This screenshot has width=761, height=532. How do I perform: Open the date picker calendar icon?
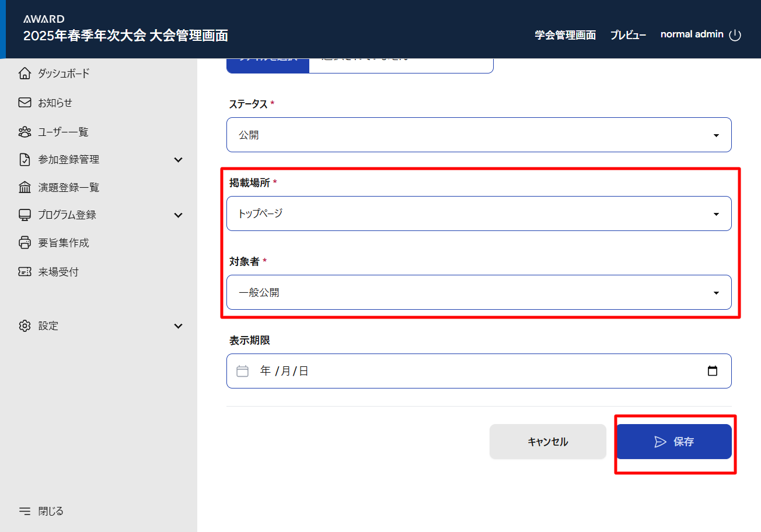click(712, 371)
